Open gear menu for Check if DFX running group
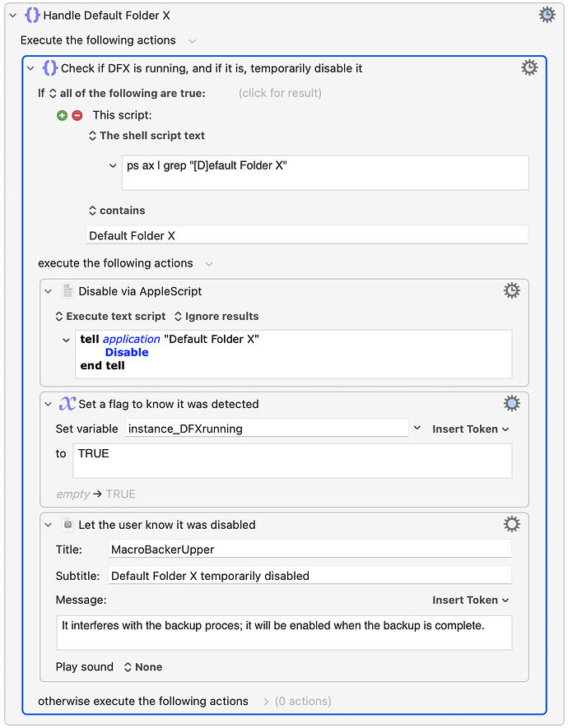The height and width of the screenshot is (728, 568). [x=529, y=67]
